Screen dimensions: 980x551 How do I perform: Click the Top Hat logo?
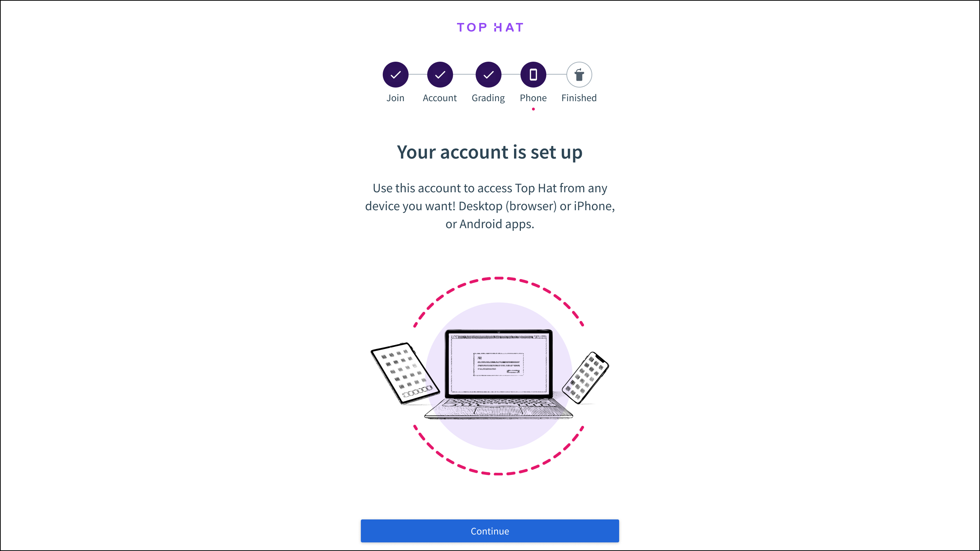tap(490, 27)
